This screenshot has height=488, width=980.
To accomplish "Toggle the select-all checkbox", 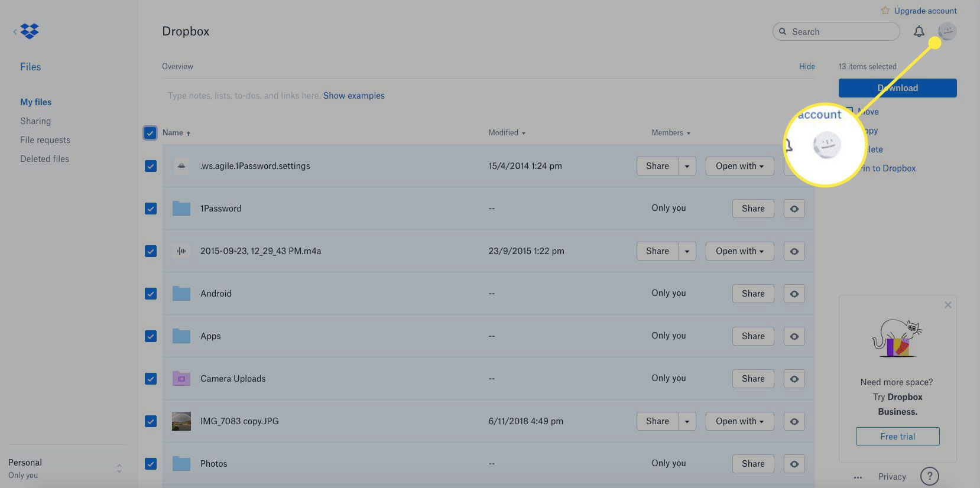I will click(150, 133).
